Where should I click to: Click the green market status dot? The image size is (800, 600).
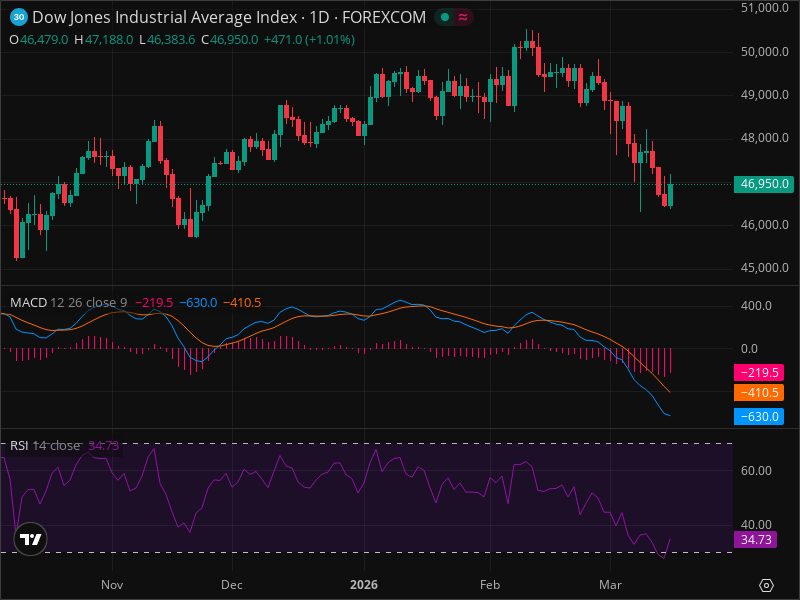point(445,17)
